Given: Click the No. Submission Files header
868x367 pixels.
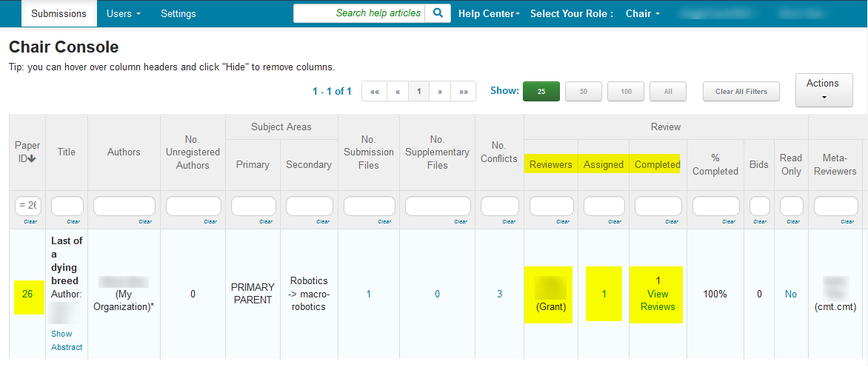Looking at the screenshot, I should pyautogui.click(x=368, y=152).
